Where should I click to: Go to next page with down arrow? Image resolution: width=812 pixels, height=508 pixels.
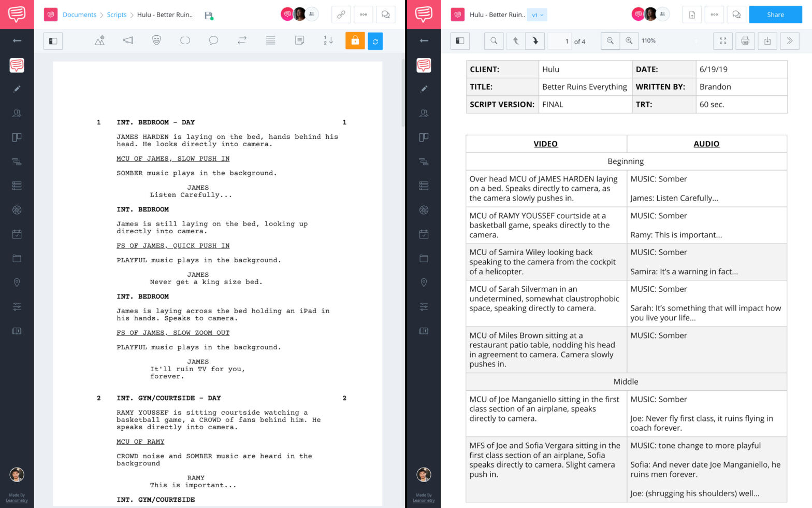(535, 41)
